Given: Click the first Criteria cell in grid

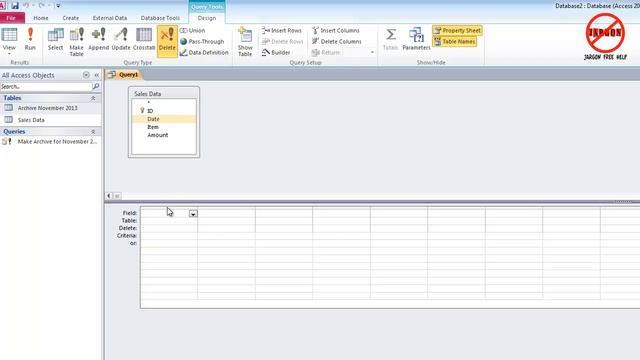Looking at the screenshot, I should [169, 236].
